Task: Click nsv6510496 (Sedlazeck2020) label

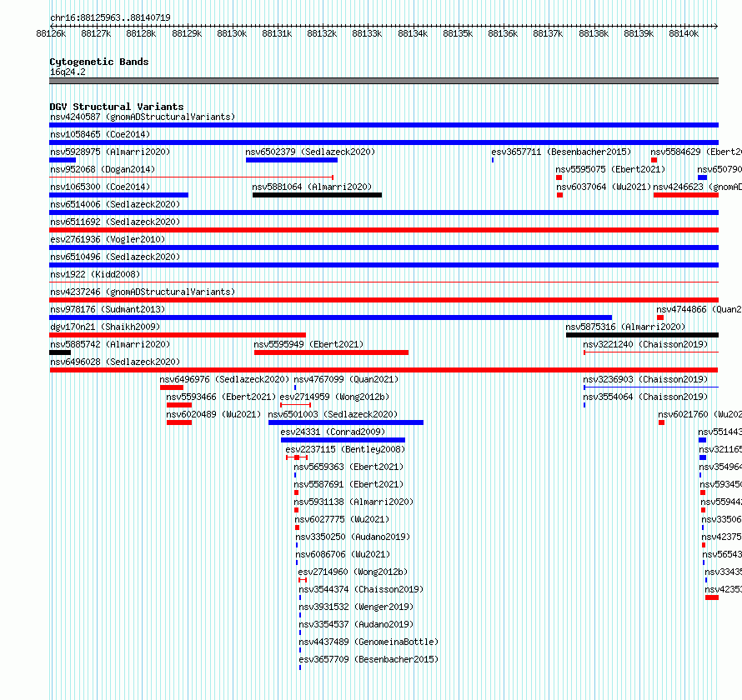Action: [115, 257]
